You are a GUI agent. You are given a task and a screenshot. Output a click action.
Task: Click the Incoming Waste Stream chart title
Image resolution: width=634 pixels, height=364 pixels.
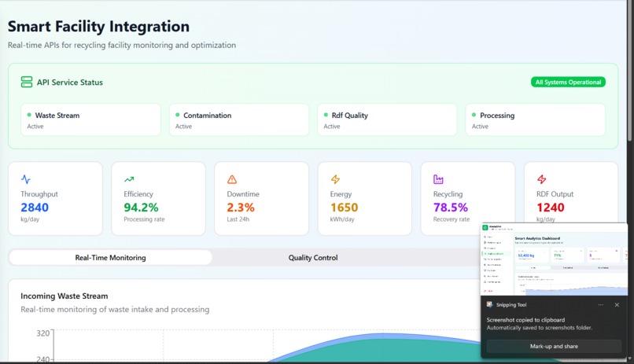click(x=65, y=296)
